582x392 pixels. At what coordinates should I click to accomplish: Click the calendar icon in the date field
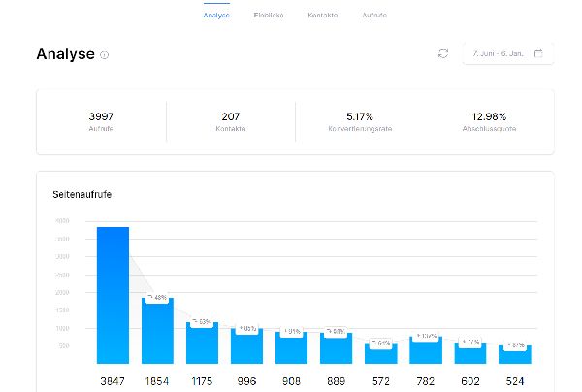coord(538,53)
